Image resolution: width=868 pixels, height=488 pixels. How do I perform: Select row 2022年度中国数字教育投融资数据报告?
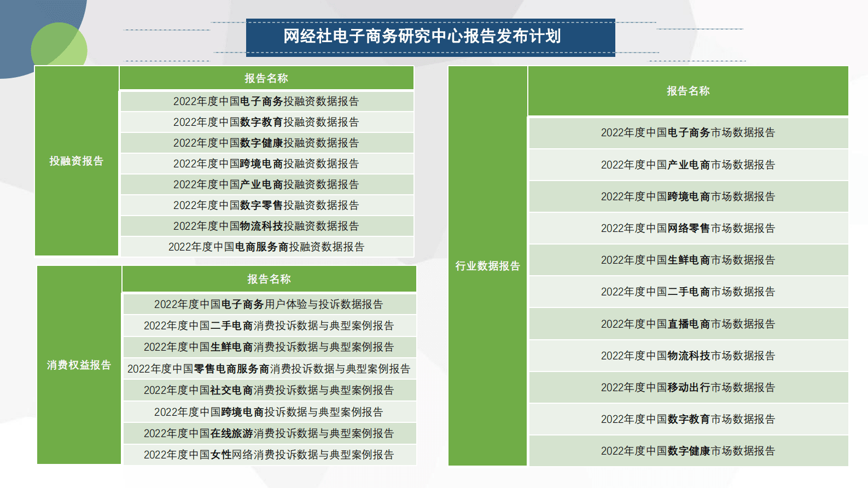click(266, 122)
